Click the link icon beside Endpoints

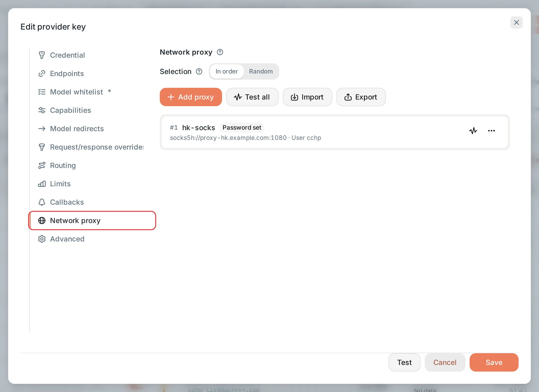point(42,73)
